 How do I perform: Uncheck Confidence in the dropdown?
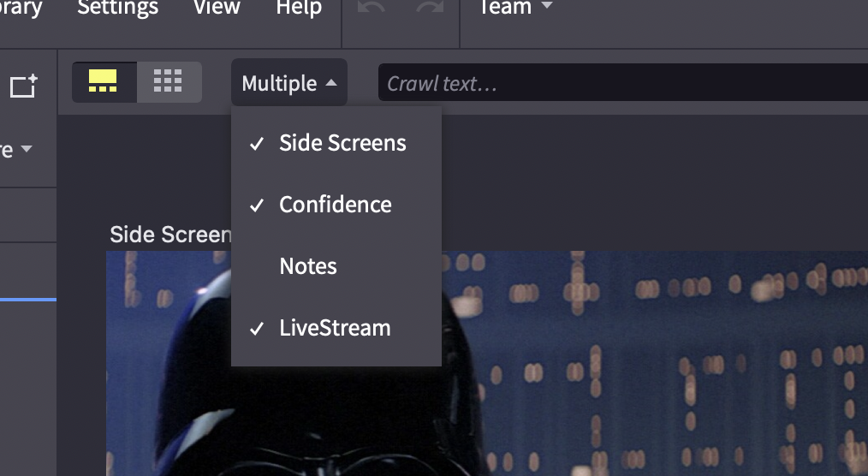(x=336, y=205)
